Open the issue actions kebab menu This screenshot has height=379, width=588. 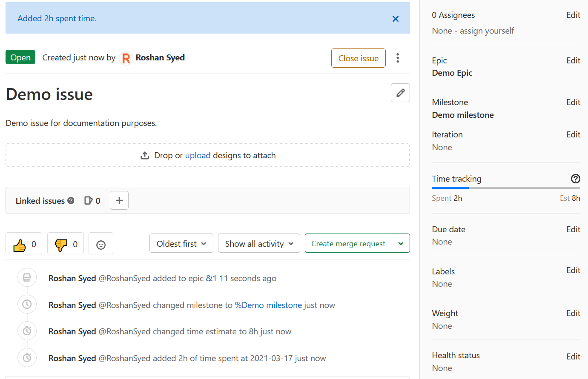pos(398,58)
